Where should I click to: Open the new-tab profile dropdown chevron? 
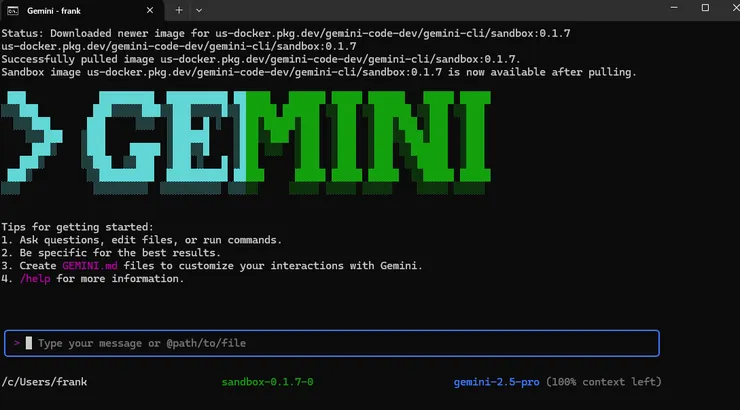pyautogui.click(x=199, y=10)
